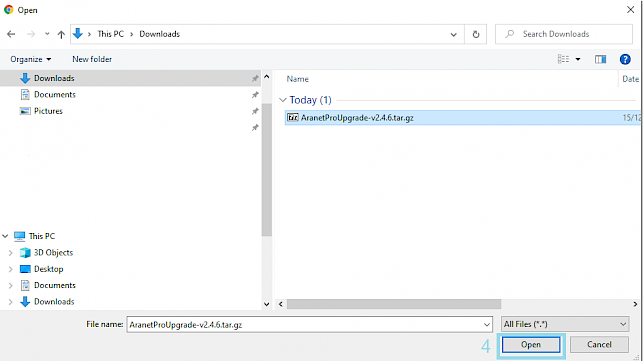The height and width of the screenshot is (361, 643).
Task: Expand Documents under This PC
Action: pyautogui.click(x=11, y=286)
